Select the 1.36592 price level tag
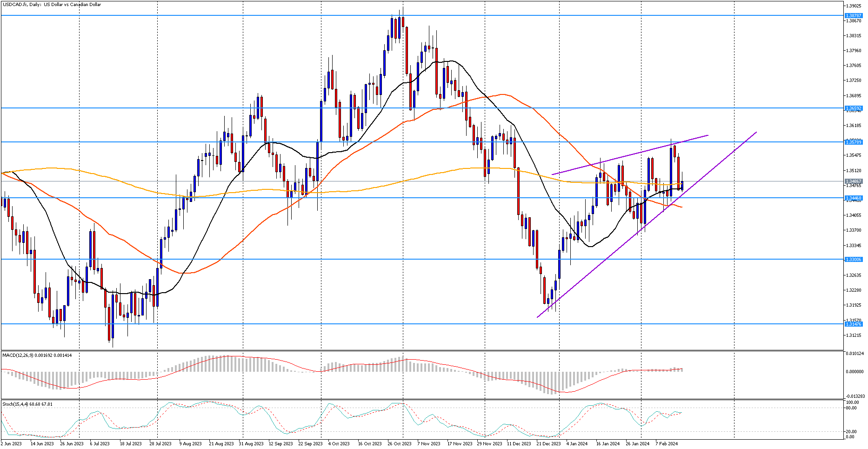This screenshot has height=449, width=868. click(854, 108)
